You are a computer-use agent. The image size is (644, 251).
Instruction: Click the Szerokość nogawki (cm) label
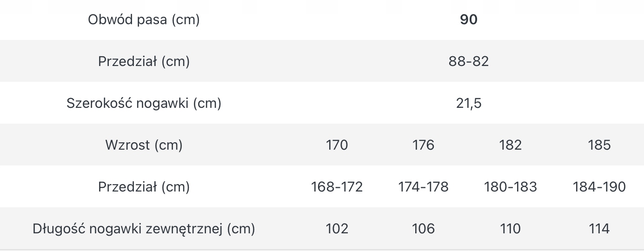[144, 103]
